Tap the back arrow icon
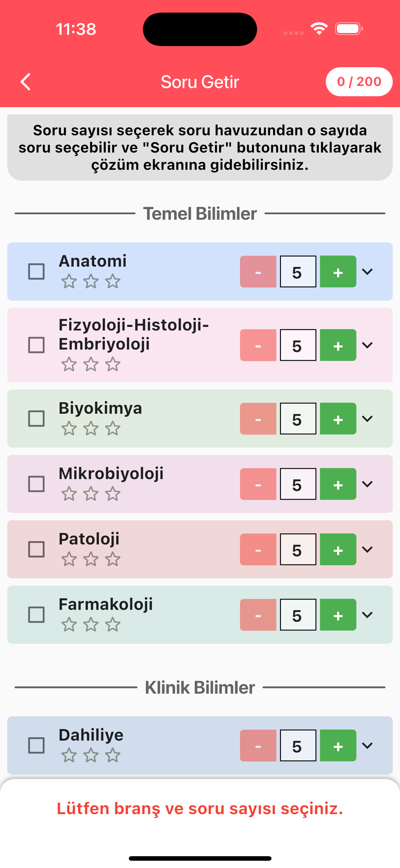400x868 pixels. (26, 82)
